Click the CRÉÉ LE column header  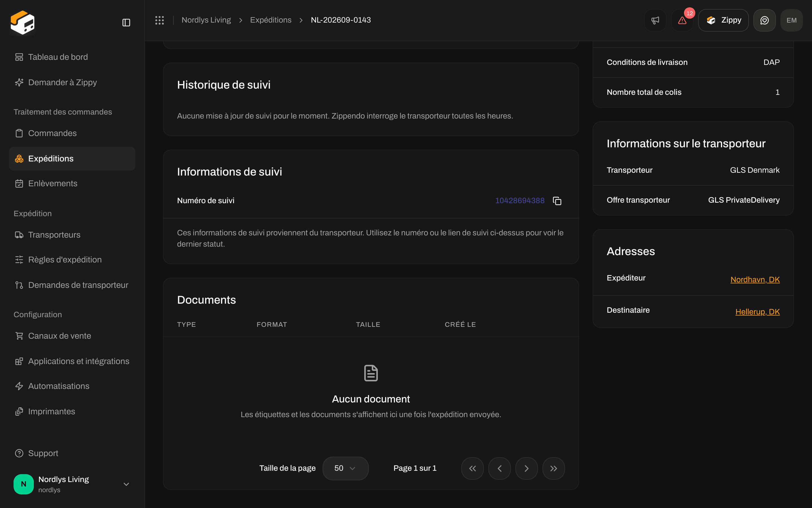click(x=460, y=325)
